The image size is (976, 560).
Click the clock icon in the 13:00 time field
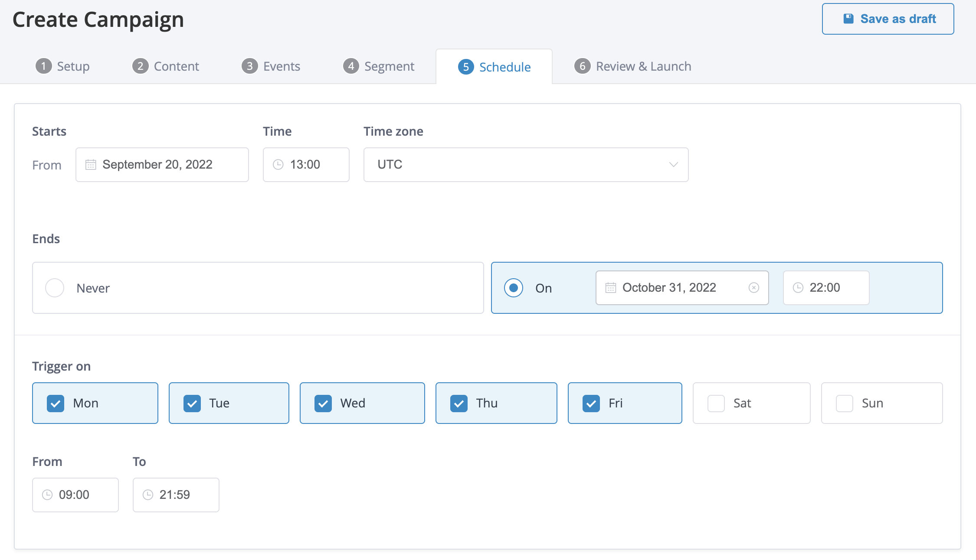pyautogui.click(x=278, y=165)
